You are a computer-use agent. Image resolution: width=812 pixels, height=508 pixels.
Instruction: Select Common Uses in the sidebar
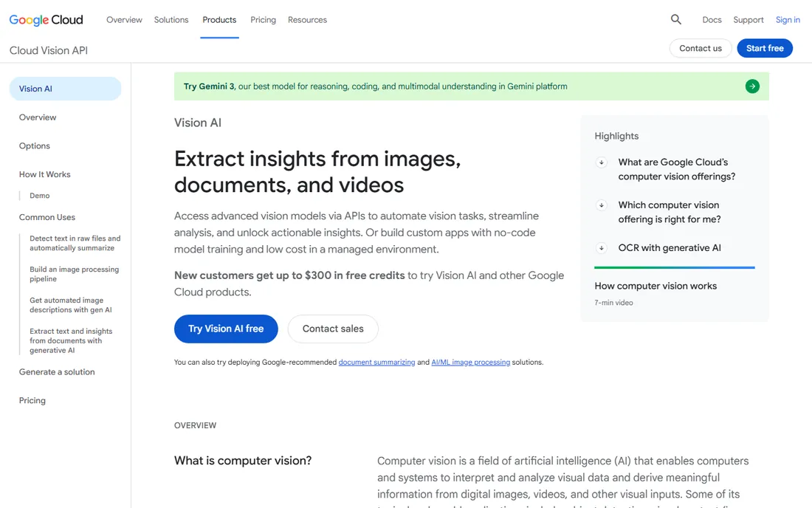[47, 218]
